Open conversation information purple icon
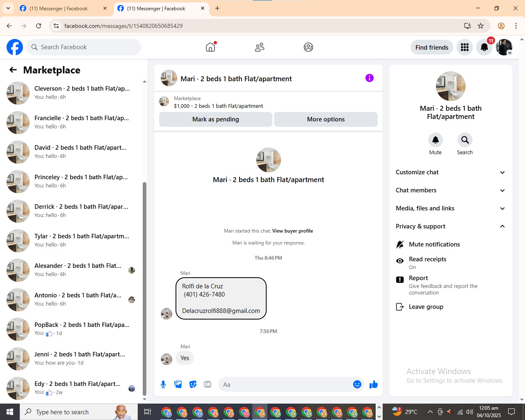Screen dimensions: 525x420 coord(370,78)
